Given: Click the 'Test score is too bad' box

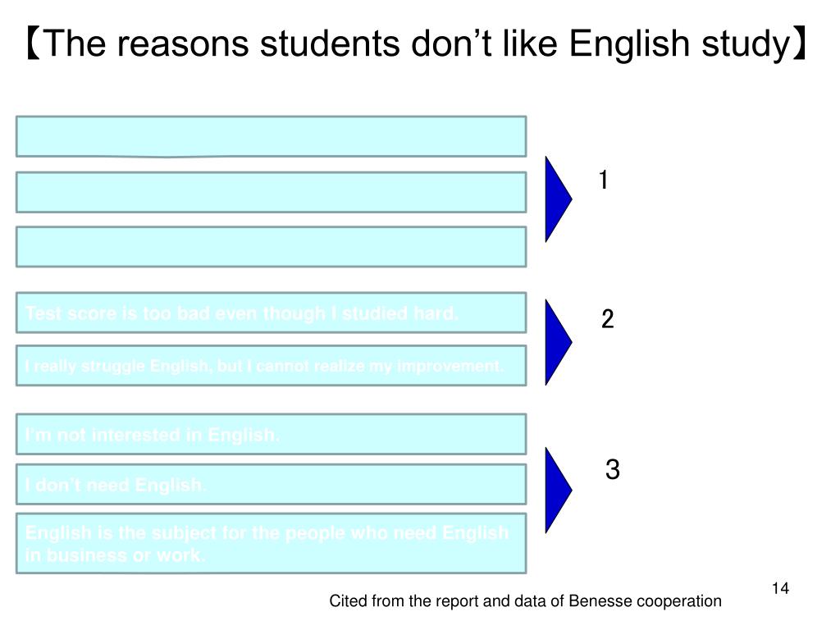Looking at the screenshot, I should (x=271, y=313).
